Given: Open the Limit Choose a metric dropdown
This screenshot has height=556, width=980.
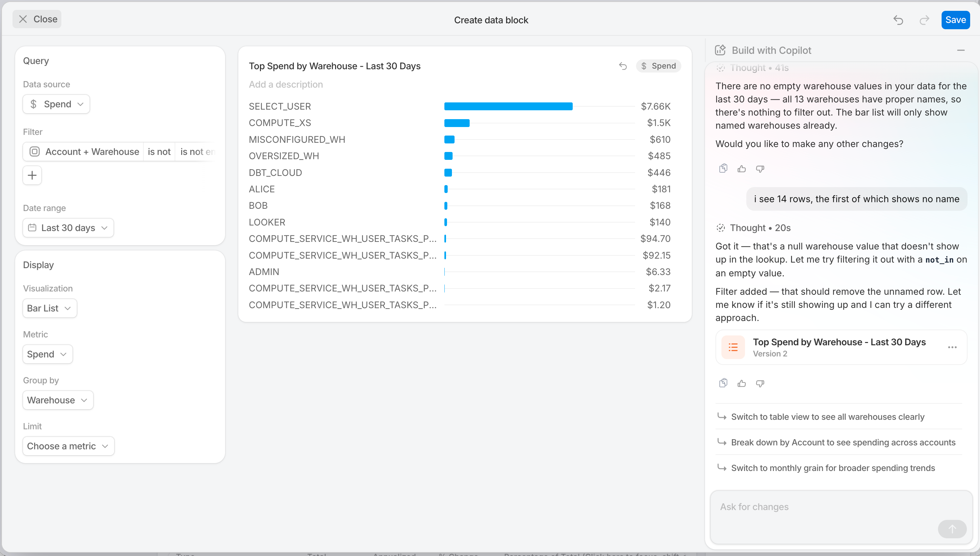Looking at the screenshot, I should 69,446.
